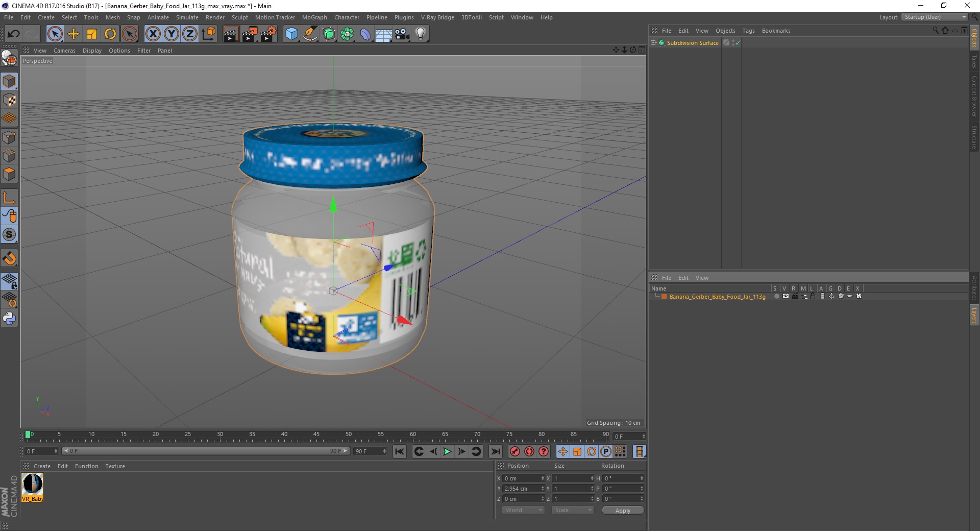980x531 pixels.
Task: Toggle Y axis lock
Action: coord(171,34)
